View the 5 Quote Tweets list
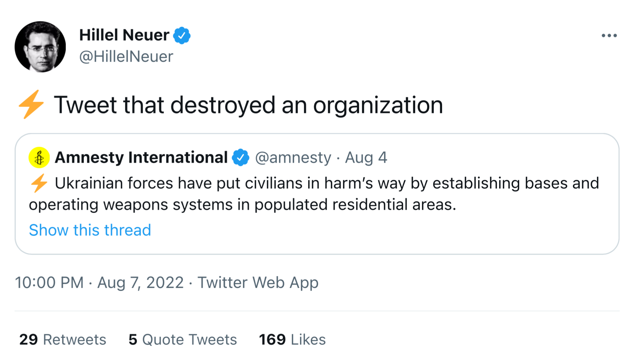This screenshot has width=636, height=364. pyautogui.click(x=182, y=339)
